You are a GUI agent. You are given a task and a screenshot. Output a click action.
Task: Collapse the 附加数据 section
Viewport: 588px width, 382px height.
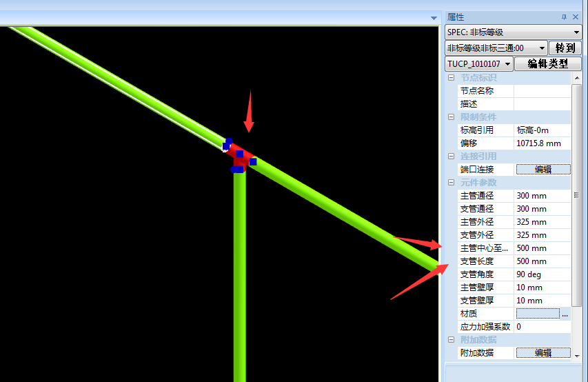coord(450,340)
